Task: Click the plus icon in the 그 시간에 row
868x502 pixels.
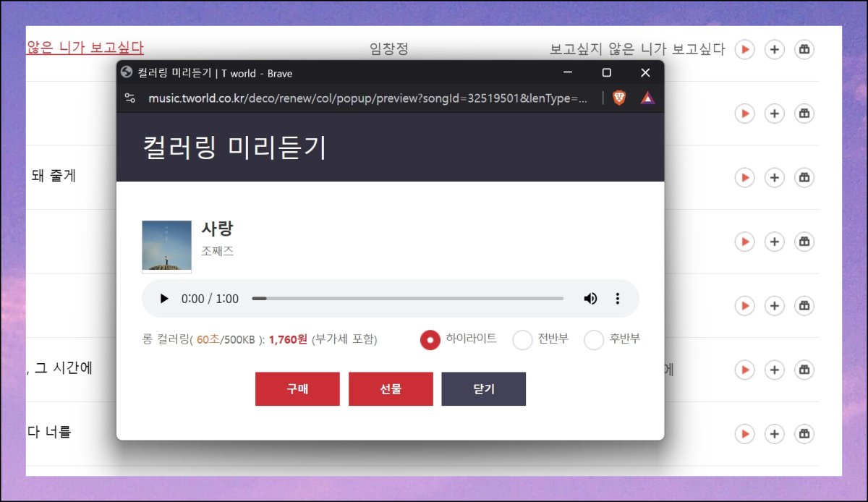Action: click(774, 370)
